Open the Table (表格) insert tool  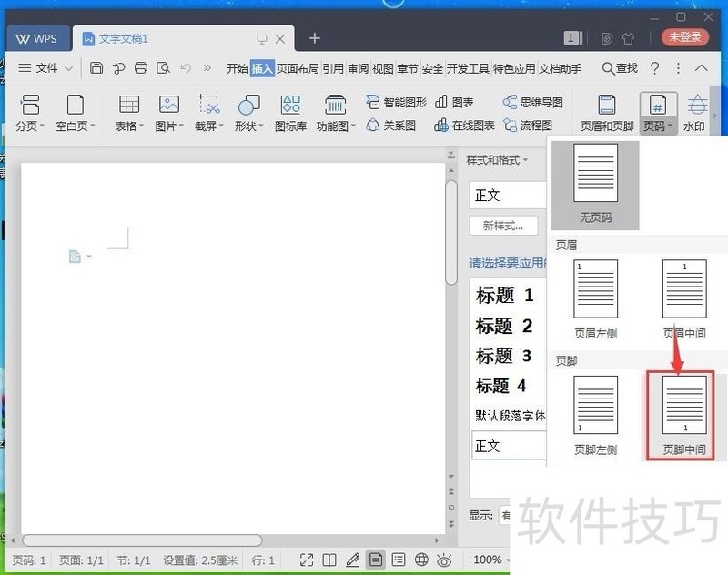pyautogui.click(x=129, y=113)
